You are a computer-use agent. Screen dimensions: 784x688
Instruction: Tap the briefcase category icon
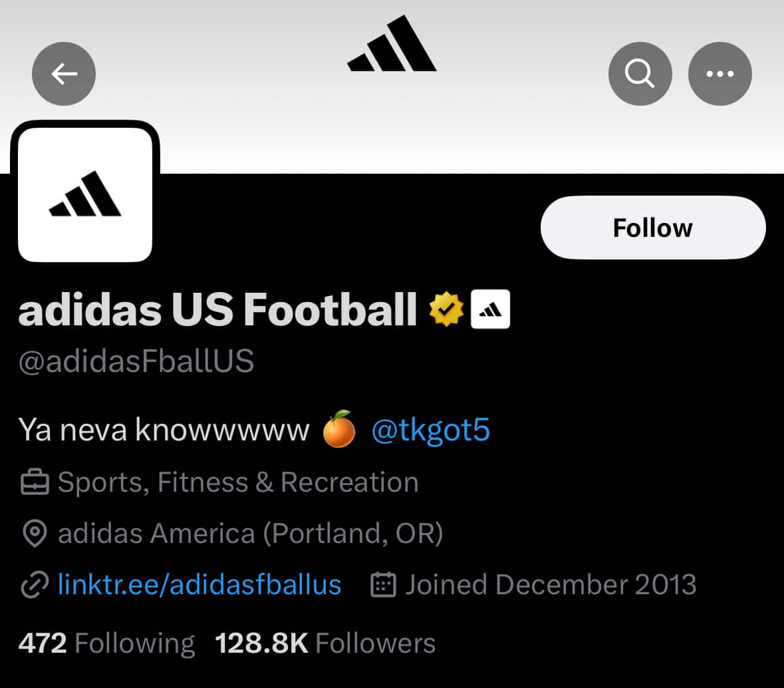pyautogui.click(x=35, y=483)
